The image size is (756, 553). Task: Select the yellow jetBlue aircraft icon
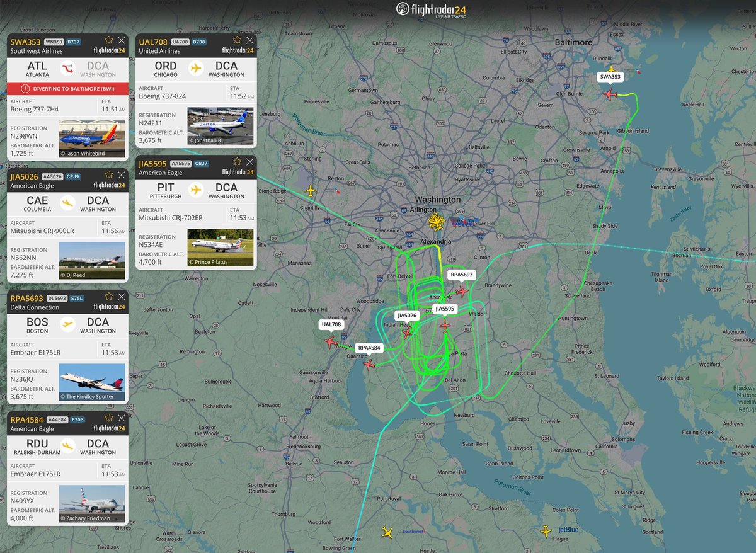[546, 531]
